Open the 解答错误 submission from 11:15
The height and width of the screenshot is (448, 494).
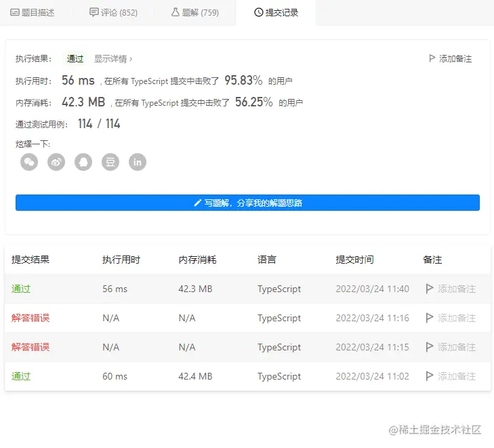click(x=30, y=347)
